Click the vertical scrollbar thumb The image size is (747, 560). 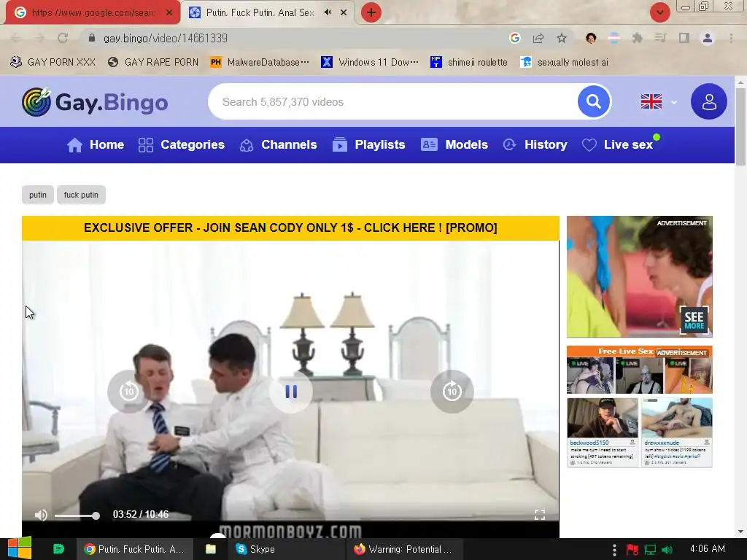[x=741, y=127]
